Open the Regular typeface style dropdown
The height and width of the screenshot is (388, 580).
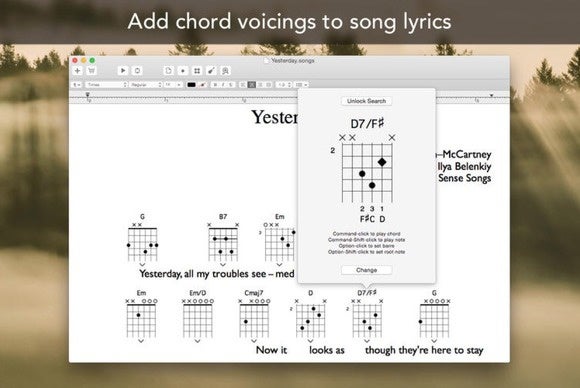(146, 85)
